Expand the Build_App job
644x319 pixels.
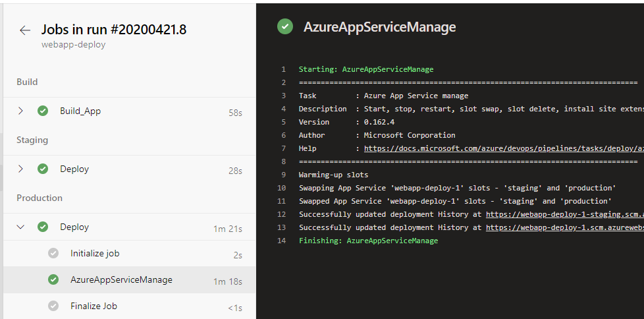[20, 111]
